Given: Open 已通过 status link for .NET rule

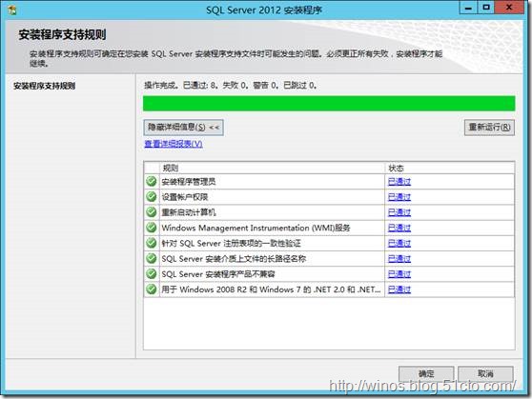Looking at the screenshot, I should coord(399,289).
